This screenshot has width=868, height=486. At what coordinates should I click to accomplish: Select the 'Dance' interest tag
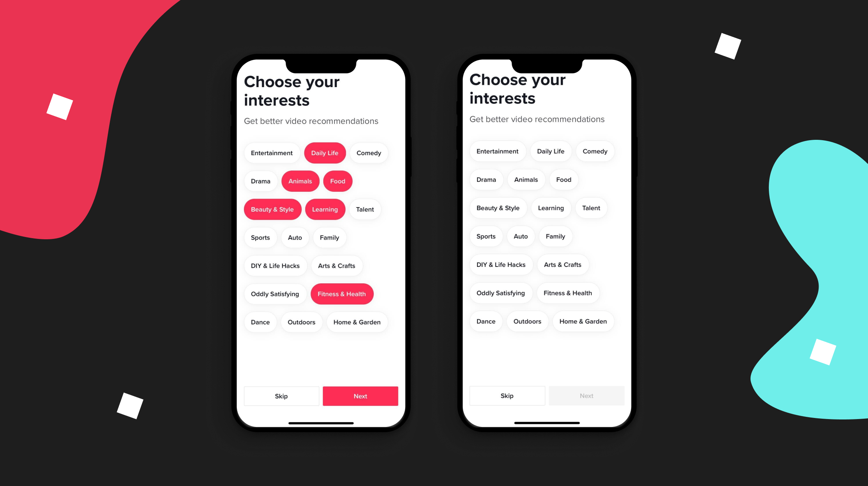(x=260, y=322)
